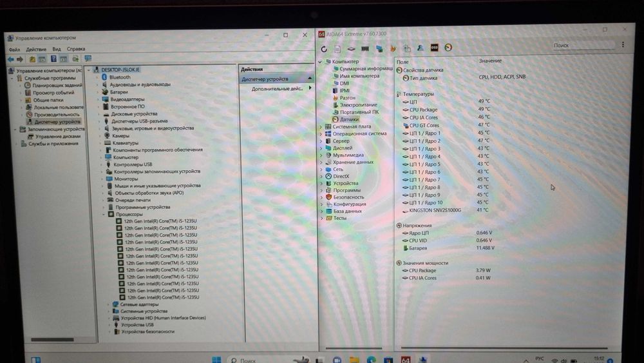Select Датчики in AIDA64 tree
This screenshot has height=363, width=644.
click(x=348, y=119)
